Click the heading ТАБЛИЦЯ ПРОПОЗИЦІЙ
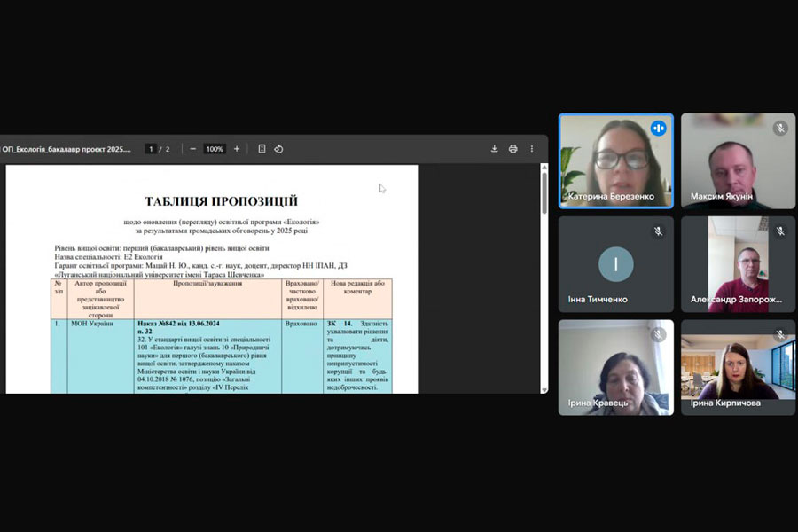This screenshot has width=798, height=532. (x=222, y=201)
